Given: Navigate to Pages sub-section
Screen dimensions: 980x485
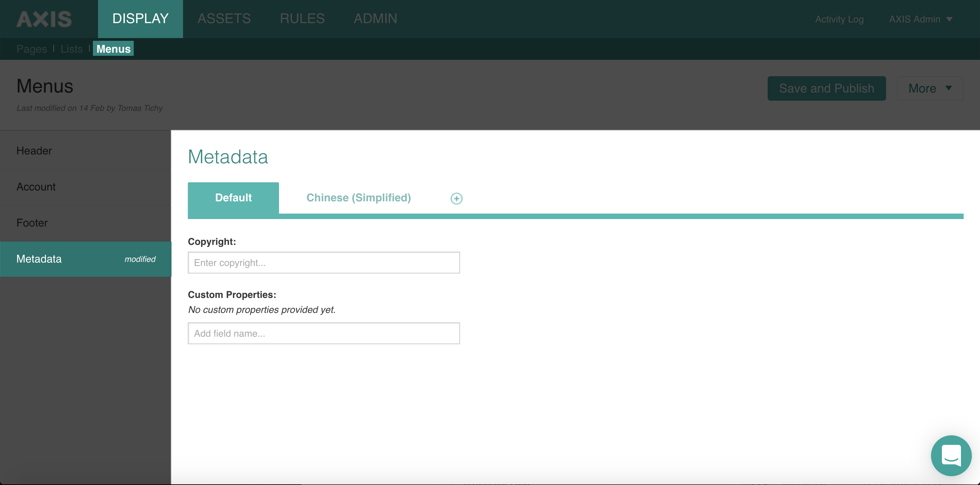Looking at the screenshot, I should (x=32, y=49).
